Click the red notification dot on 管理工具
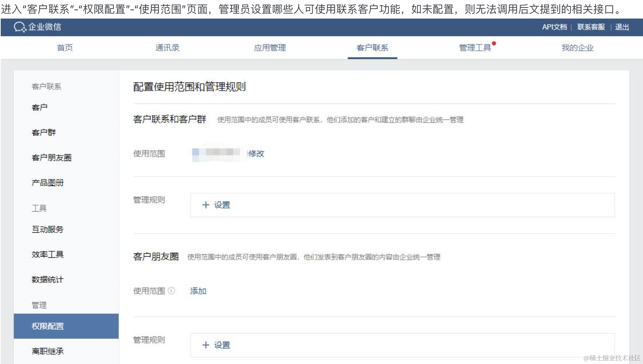 click(494, 43)
